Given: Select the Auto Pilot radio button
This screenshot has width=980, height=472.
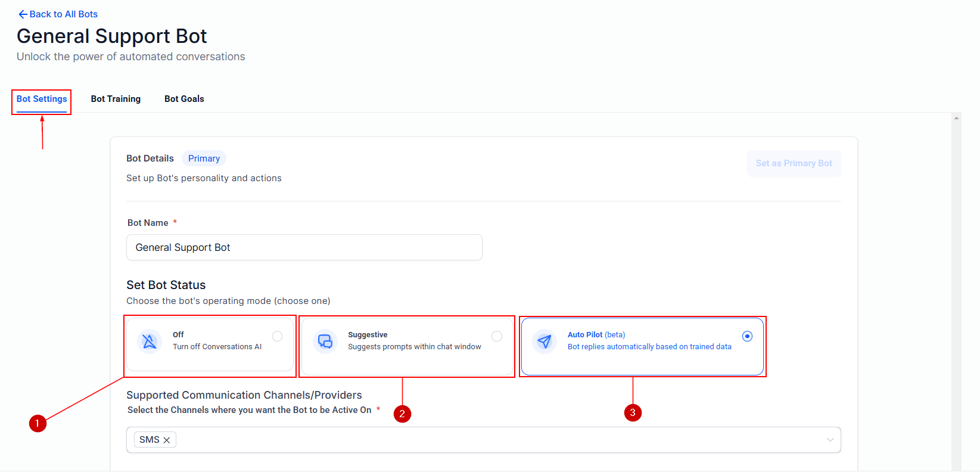Looking at the screenshot, I should click(747, 336).
